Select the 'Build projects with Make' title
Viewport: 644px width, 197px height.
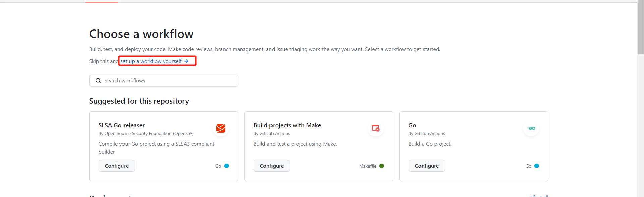287,125
